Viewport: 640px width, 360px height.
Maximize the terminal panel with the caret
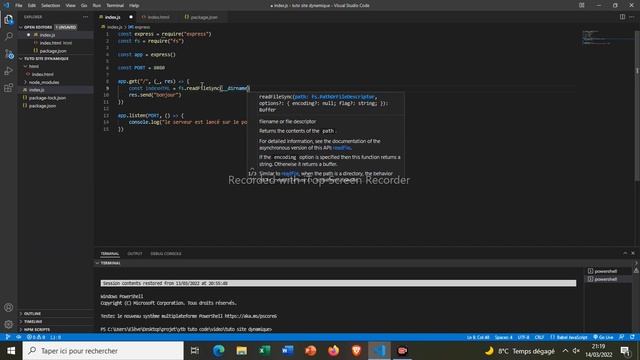pos(625,253)
